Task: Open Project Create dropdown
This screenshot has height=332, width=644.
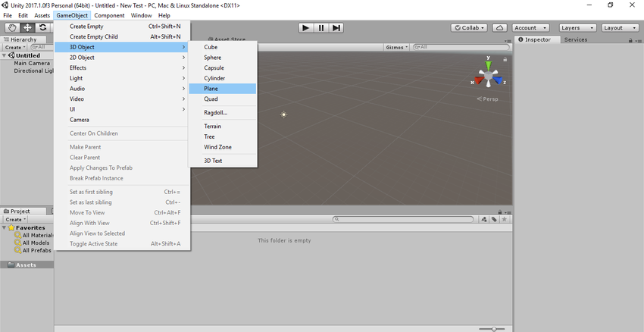Action: click(x=15, y=219)
